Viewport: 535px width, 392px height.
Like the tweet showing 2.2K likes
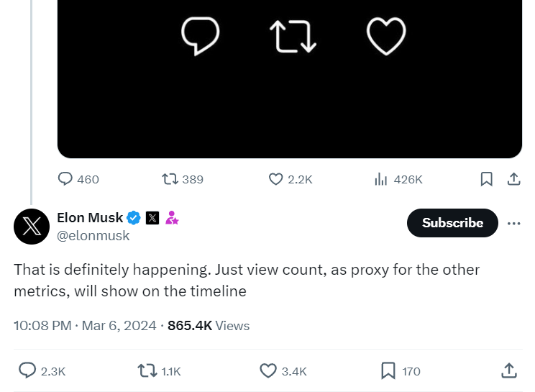(x=275, y=179)
